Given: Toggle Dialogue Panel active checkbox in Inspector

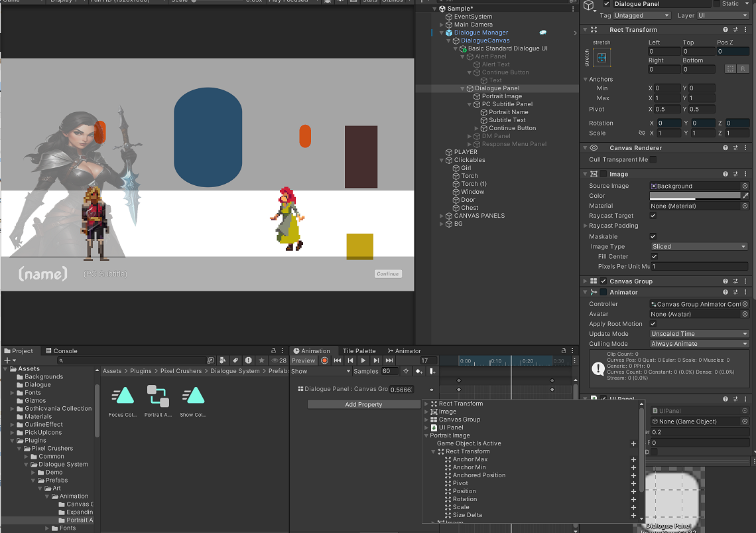Looking at the screenshot, I should [x=607, y=4].
